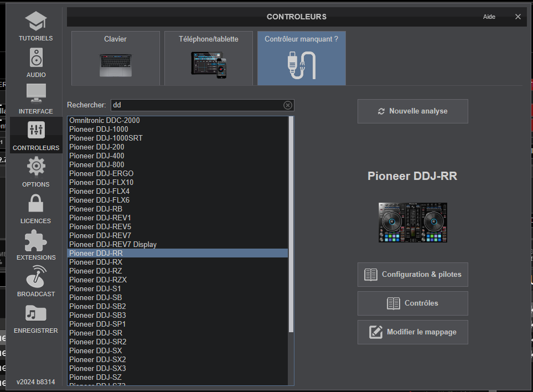Select the Controleurs mixer icon
Screen dimensions: 533x392
35,135
